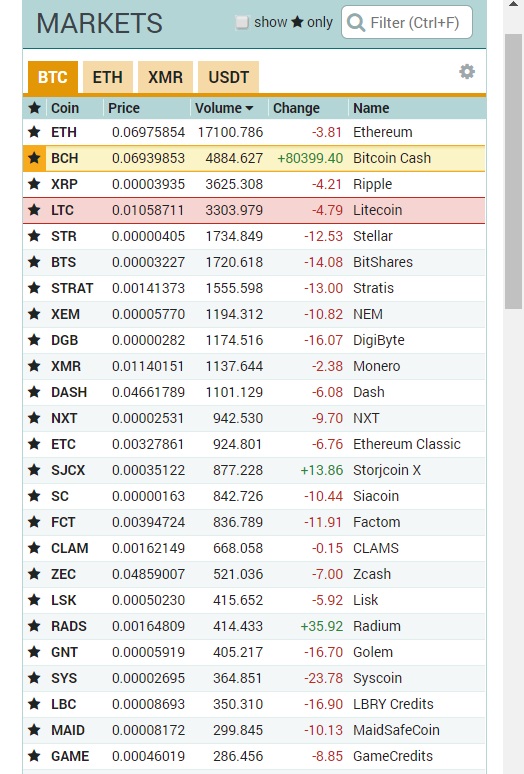524x774 pixels.
Task: Click the search magnifier icon
Action: click(356, 22)
